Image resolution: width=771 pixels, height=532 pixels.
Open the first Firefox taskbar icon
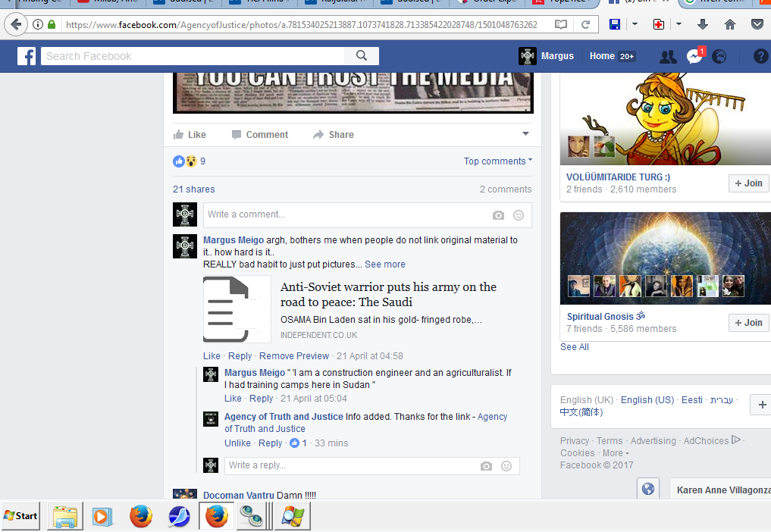[140, 516]
